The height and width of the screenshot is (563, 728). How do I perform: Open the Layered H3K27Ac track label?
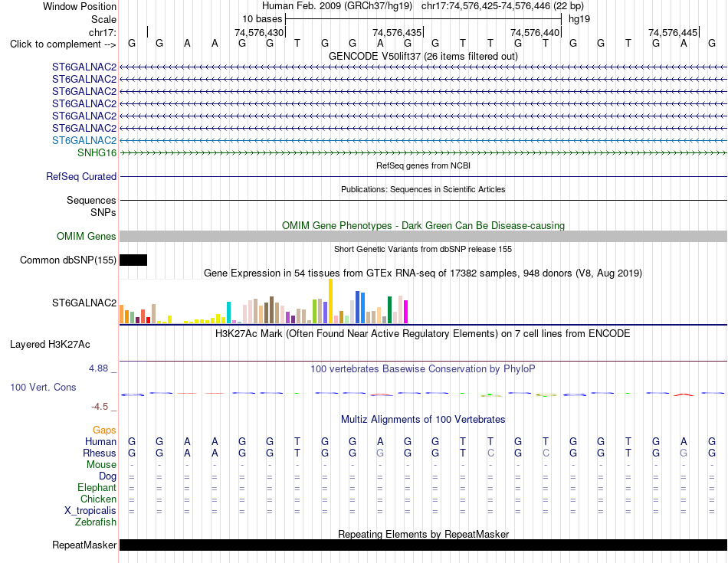point(50,345)
